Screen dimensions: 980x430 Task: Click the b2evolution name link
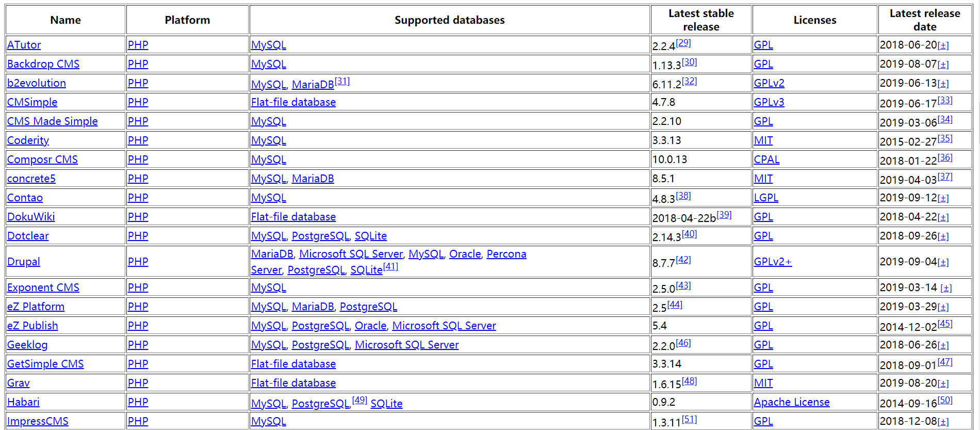coord(37,83)
